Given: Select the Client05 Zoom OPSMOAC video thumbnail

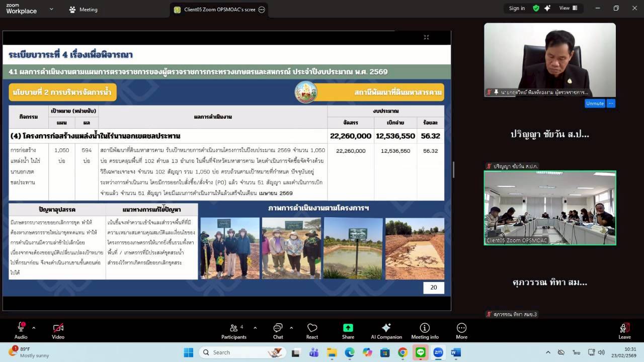Looking at the screenshot, I should pos(549,208).
